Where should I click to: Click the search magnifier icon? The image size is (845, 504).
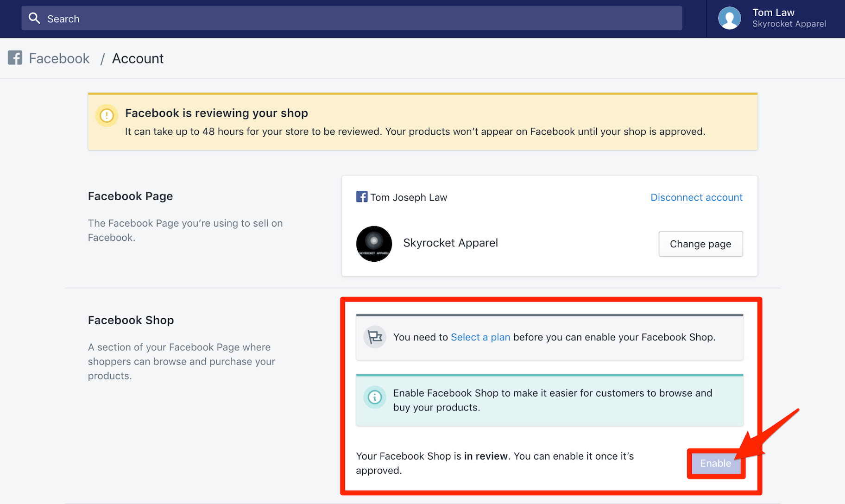(34, 19)
